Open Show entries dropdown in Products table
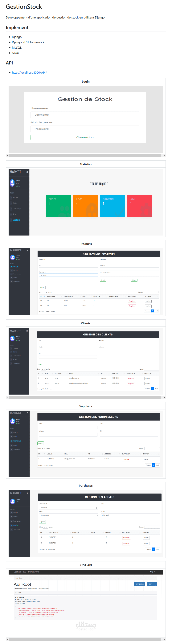Viewport: 172px width, 644px height. (45, 292)
